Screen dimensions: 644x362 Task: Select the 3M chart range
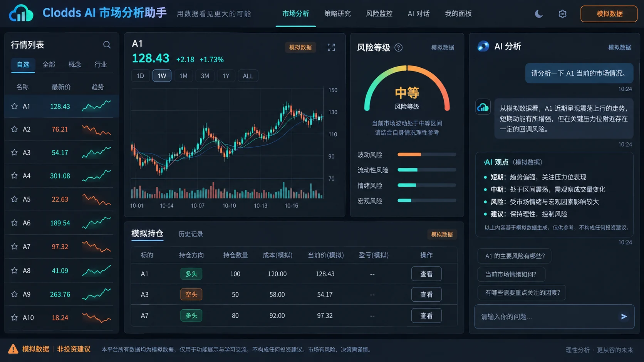pos(205,76)
